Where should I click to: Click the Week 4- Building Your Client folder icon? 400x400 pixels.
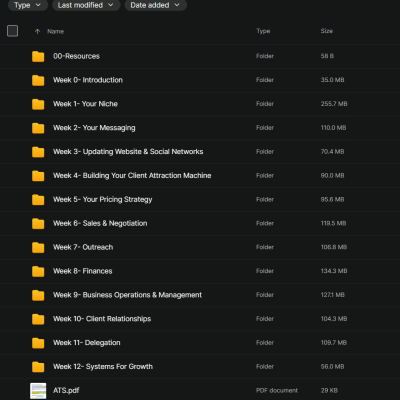click(38, 176)
